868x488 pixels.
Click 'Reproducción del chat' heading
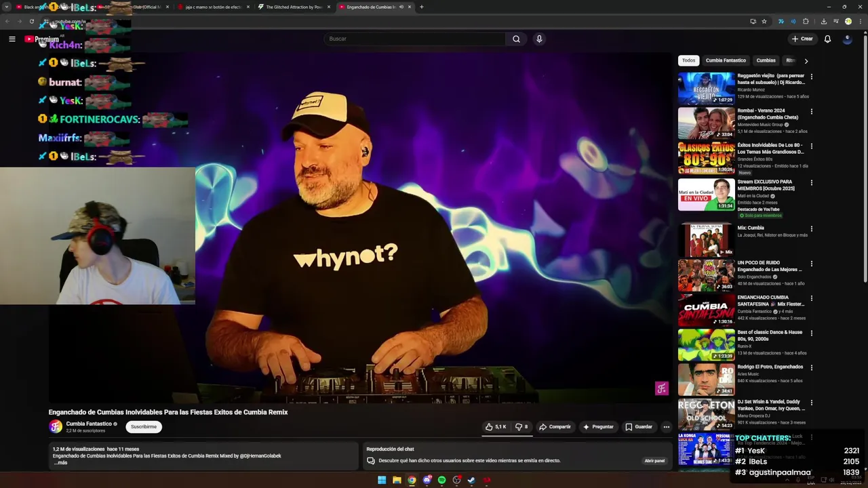pos(390,449)
